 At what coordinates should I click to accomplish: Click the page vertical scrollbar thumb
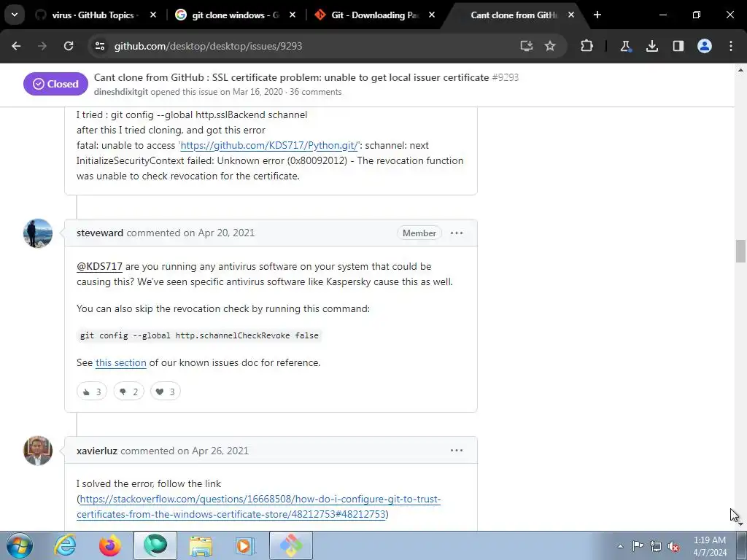pos(740,252)
